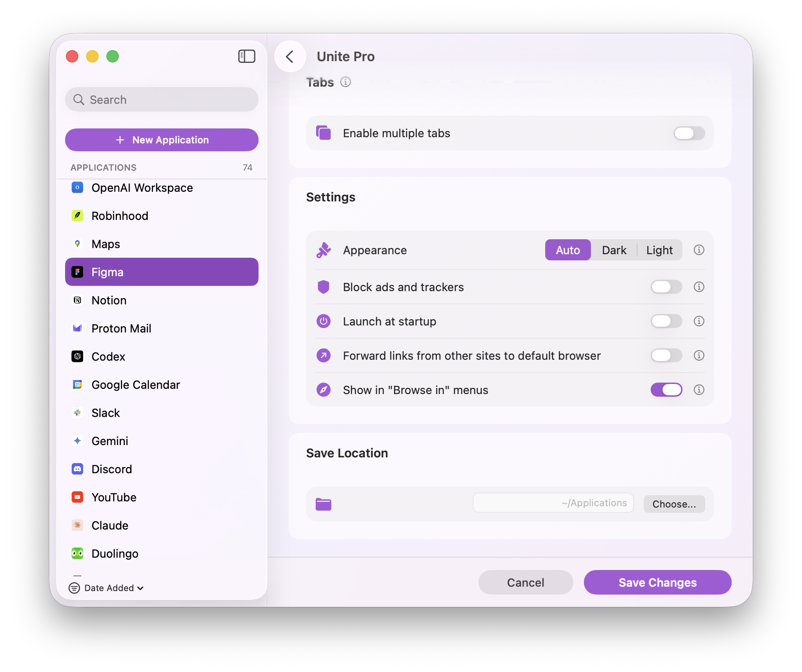This screenshot has width=802, height=672.
Task: Click the Appearance paintbrush icon
Action: coord(324,250)
